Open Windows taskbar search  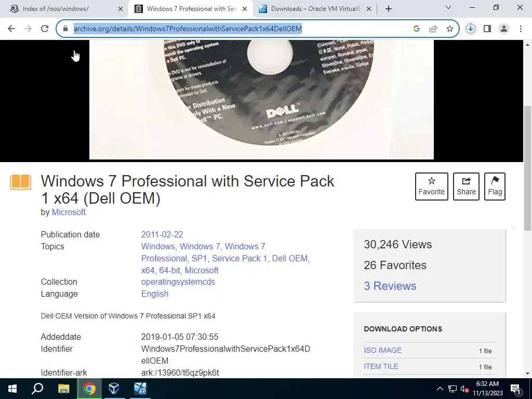click(x=37, y=389)
